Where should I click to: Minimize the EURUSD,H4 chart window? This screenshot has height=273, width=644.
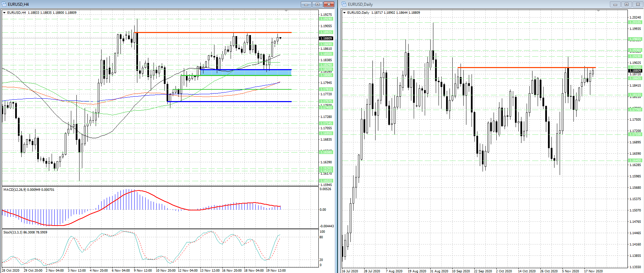(306, 4)
